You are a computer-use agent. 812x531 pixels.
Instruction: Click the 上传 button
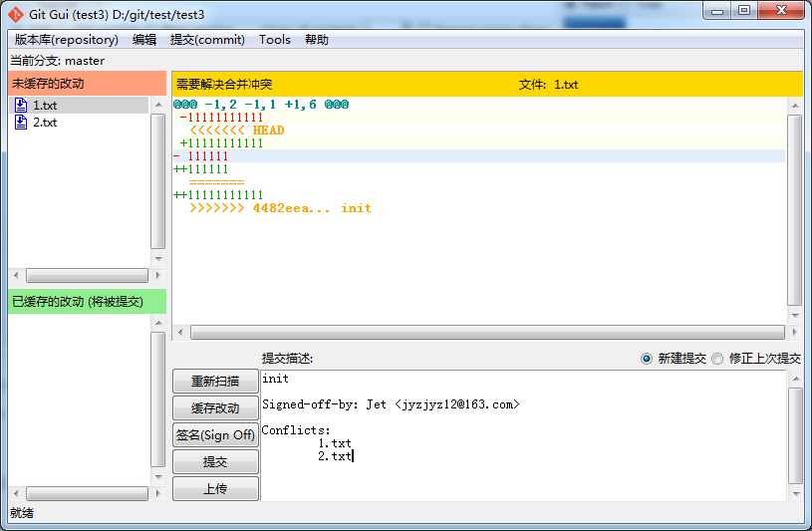click(x=215, y=489)
